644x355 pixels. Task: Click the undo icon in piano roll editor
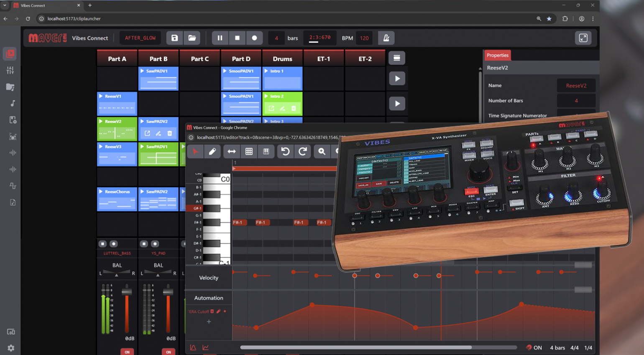(x=285, y=152)
